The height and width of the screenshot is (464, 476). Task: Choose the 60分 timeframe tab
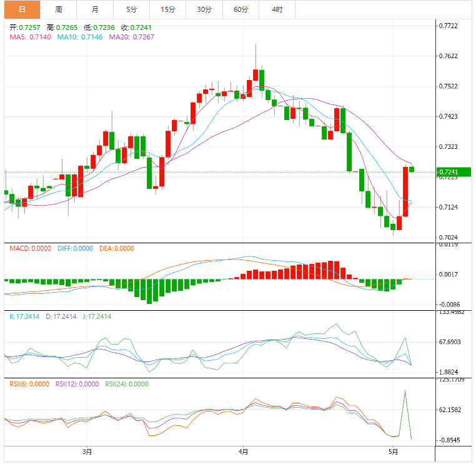(x=240, y=9)
